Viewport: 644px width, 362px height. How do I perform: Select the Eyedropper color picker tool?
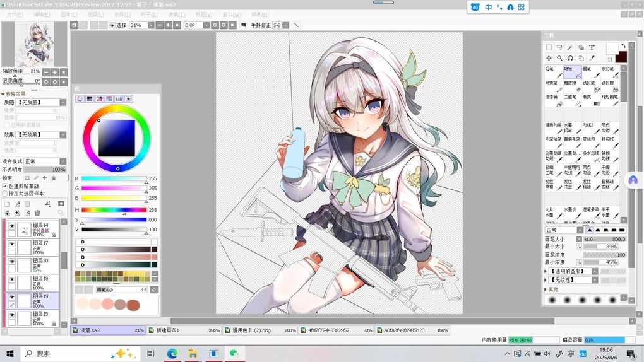[x=592, y=58]
